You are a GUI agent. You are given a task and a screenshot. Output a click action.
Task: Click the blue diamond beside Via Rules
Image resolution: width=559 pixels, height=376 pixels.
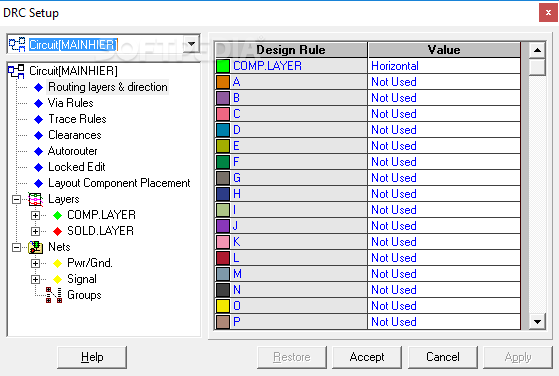pyautogui.click(x=39, y=103)
